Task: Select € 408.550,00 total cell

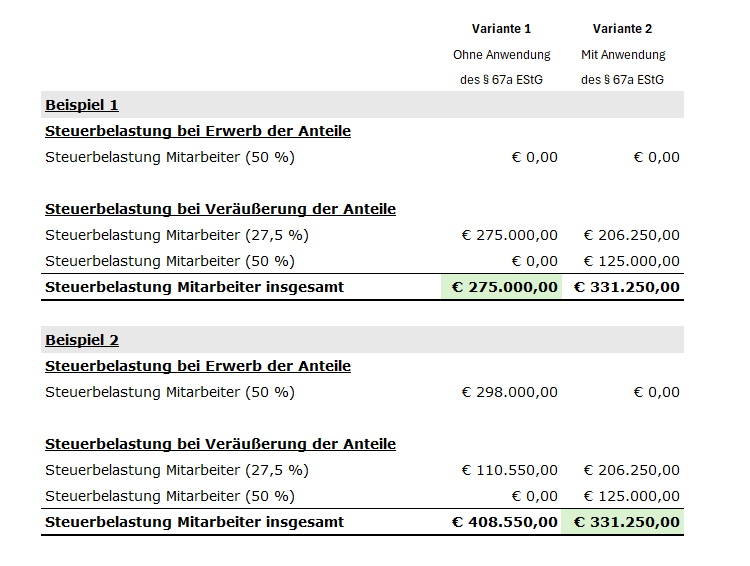Action: 505,522
